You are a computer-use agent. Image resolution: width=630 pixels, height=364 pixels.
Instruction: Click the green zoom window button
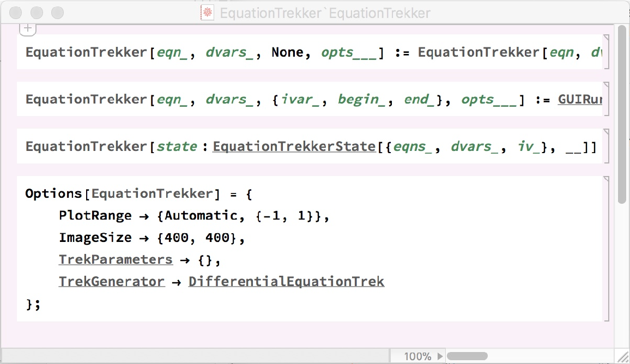click(57, 13)
